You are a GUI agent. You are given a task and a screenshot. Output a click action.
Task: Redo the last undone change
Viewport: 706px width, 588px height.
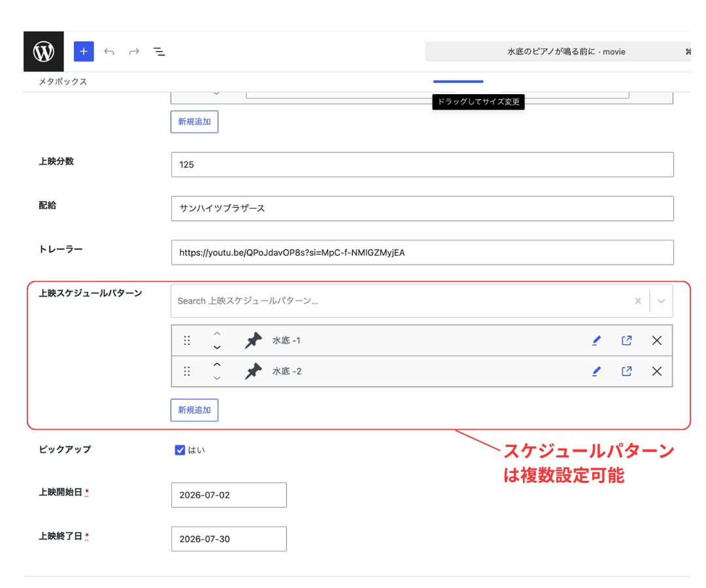coord(134,52)
